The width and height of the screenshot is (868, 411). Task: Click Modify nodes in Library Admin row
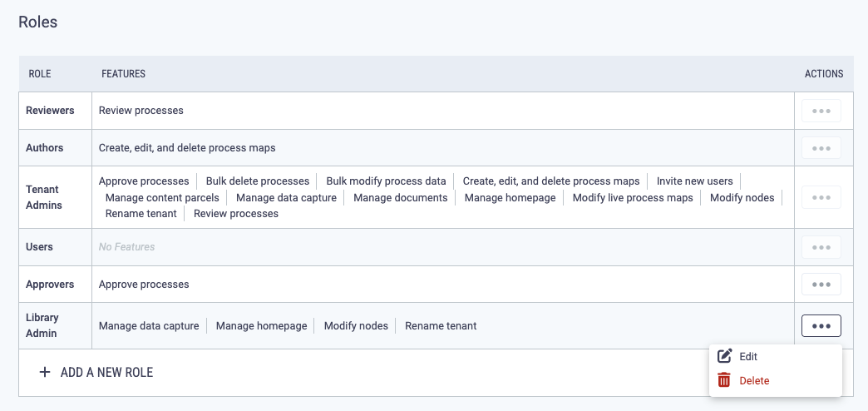point(356,325)
